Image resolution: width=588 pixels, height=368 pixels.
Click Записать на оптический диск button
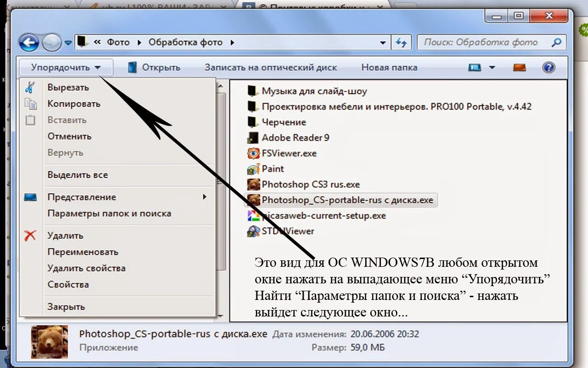pyautogui.click(x=271, y=68)
